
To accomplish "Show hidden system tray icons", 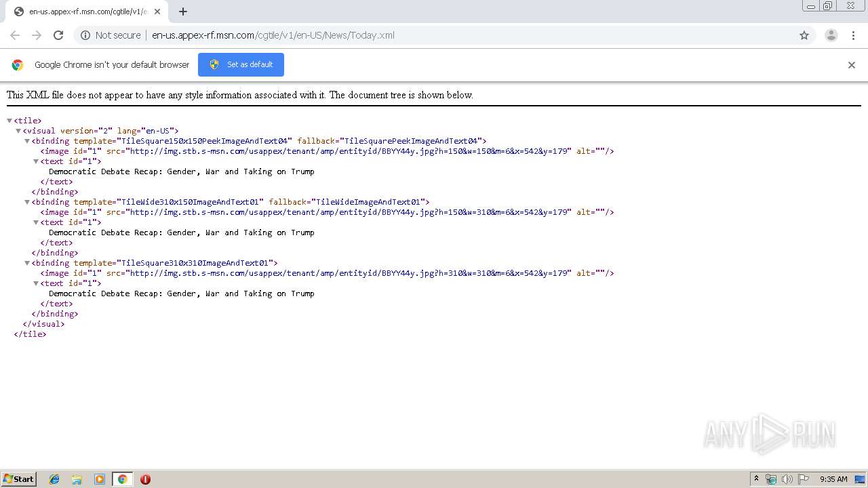I will coord(757,479).
